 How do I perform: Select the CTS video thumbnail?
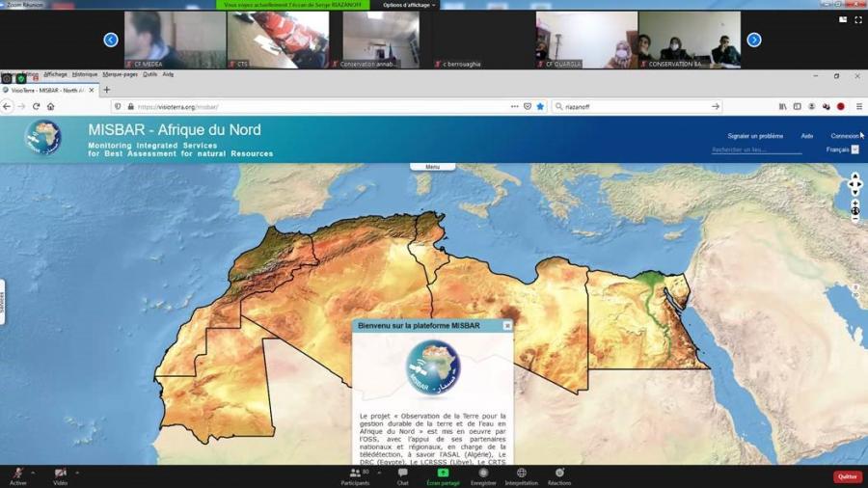point(278,40)
